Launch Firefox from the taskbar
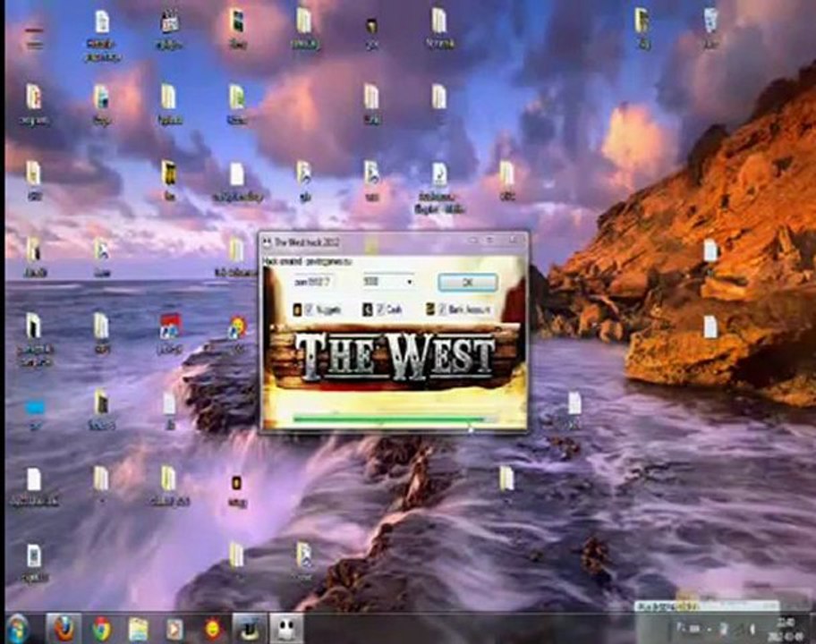Screen dimensions: 816x644 point(64,629)
